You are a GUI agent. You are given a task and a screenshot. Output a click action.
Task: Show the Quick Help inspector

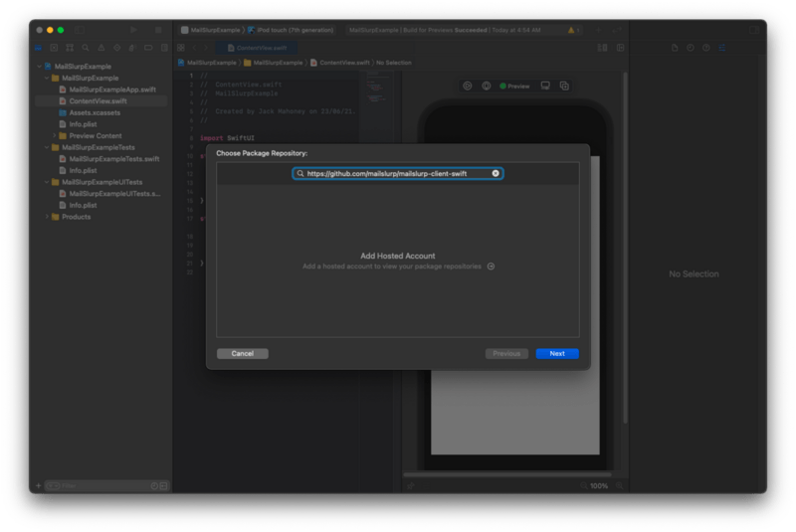point(706,48)
